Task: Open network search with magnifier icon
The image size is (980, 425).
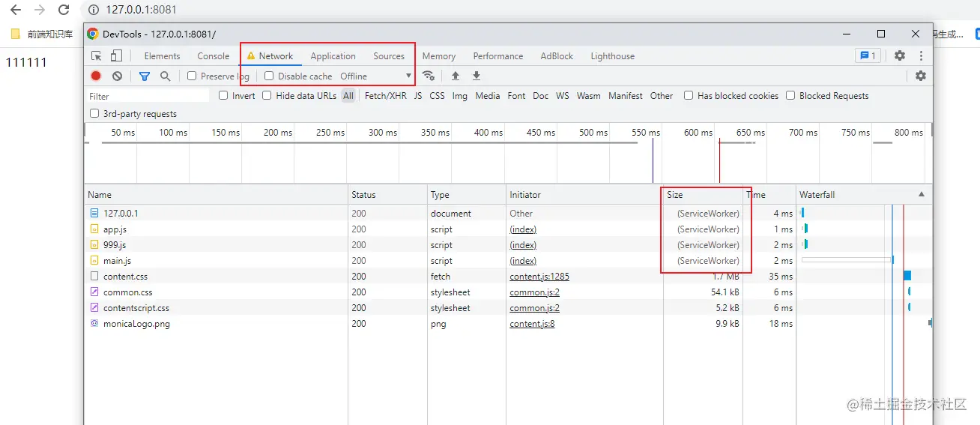Action: (x=166, y=76)
